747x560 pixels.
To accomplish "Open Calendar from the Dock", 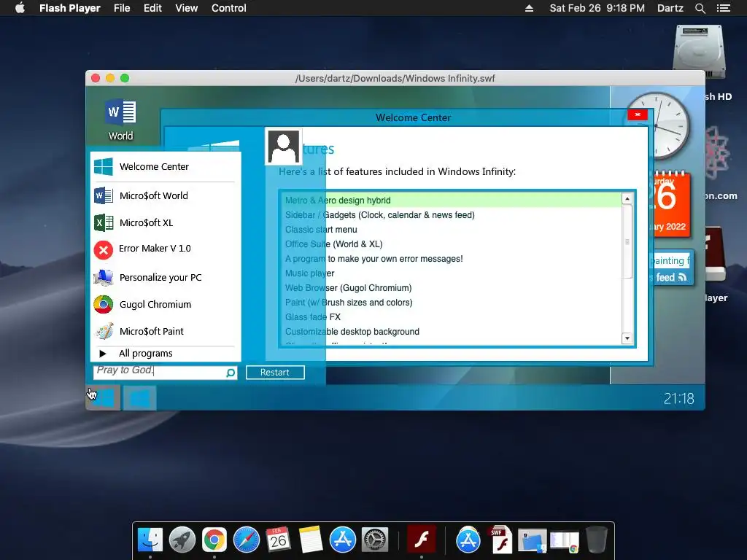I will pos(278,540).
